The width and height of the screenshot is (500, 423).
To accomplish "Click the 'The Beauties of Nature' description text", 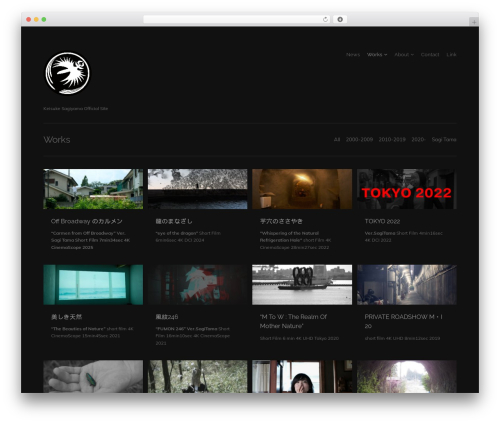I will [x=92, y=332].
